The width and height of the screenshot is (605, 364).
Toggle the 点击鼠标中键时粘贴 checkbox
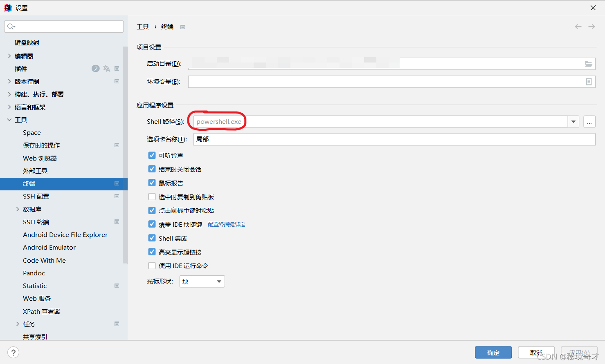(x=152, y=210)
